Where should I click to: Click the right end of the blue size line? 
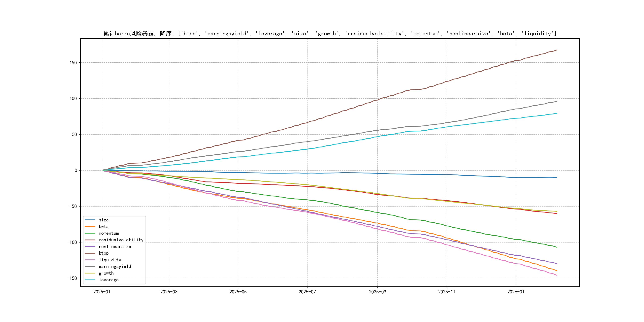pyautogui.click(x=557, y=177)
